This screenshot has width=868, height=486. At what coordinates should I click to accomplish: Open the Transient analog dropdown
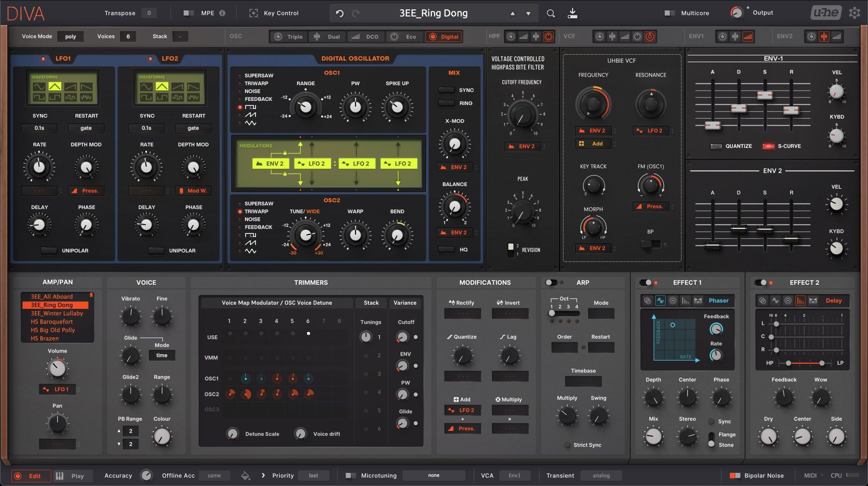click(601, 475)
